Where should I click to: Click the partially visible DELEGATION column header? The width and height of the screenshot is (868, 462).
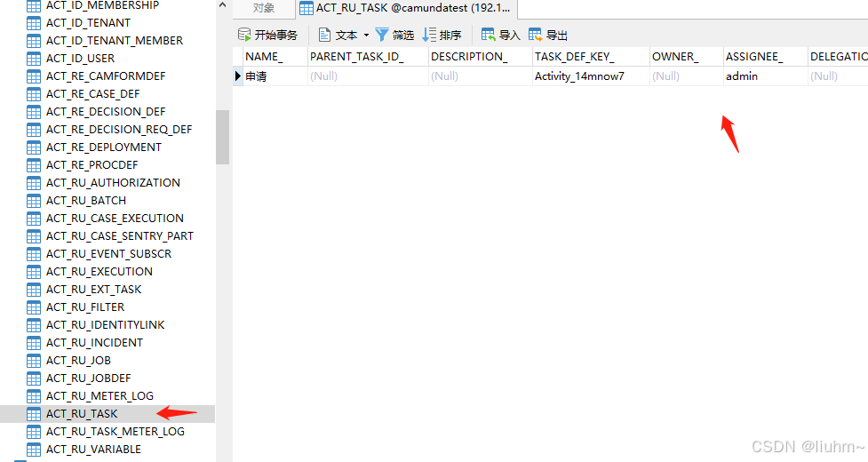pos(838,57)
